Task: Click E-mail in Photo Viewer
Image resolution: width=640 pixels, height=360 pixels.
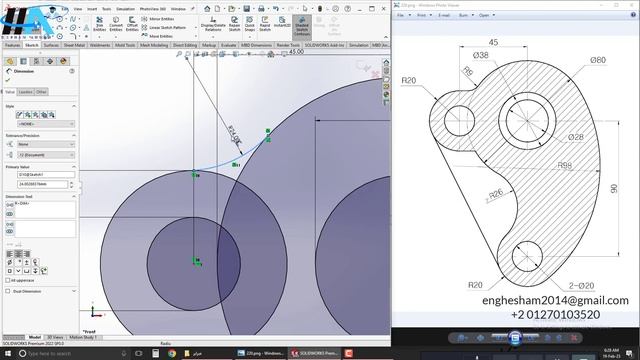Action: [444, 15]
